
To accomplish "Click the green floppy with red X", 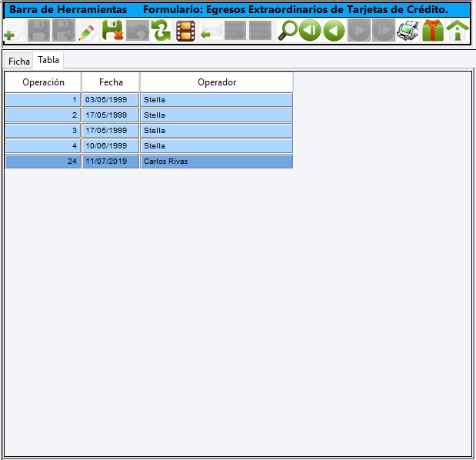I will (112, 30).
